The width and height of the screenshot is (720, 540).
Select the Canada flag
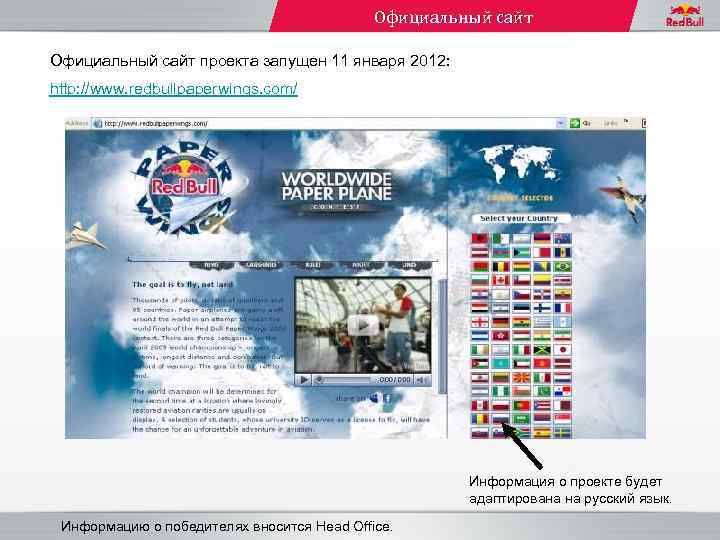(x=501, y=280)
